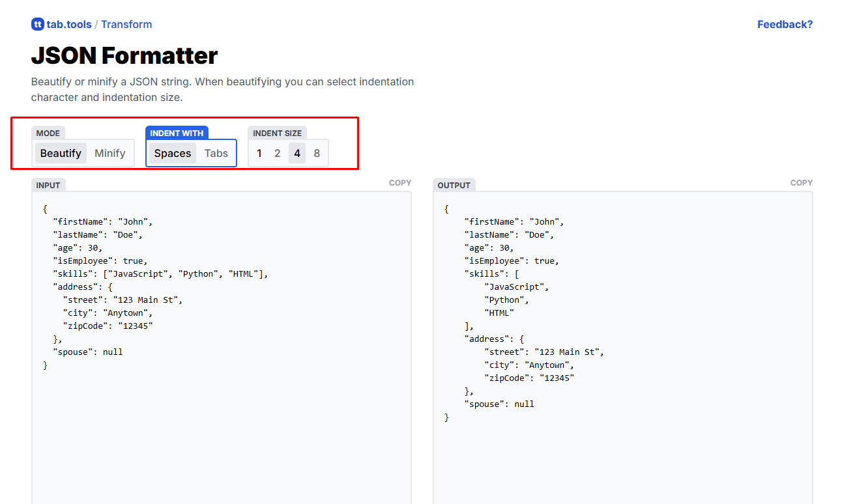
Task: Set indent size to 1
Action: point(259,153)
